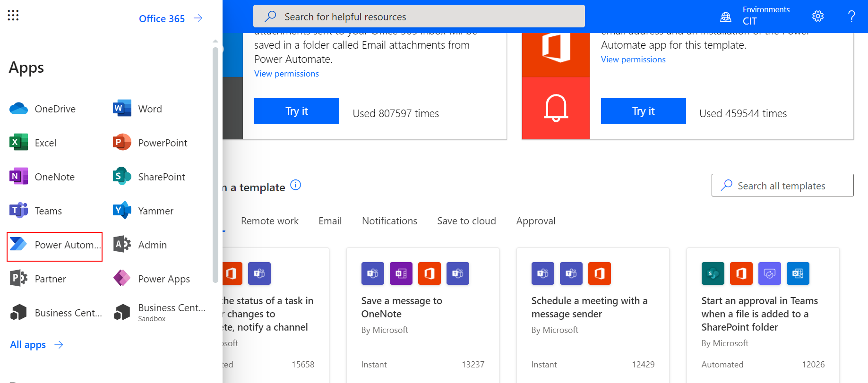Open Yammer app

tap(143, 211)
